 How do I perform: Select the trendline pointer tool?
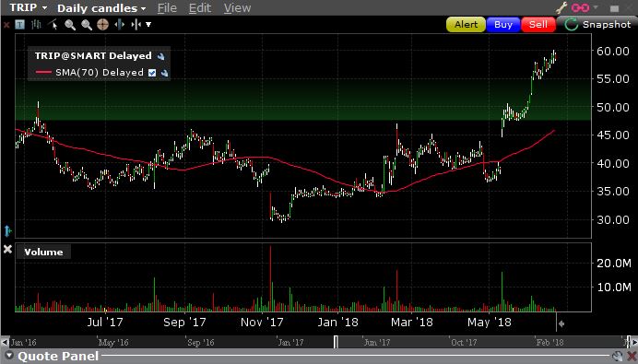[53, 25]
